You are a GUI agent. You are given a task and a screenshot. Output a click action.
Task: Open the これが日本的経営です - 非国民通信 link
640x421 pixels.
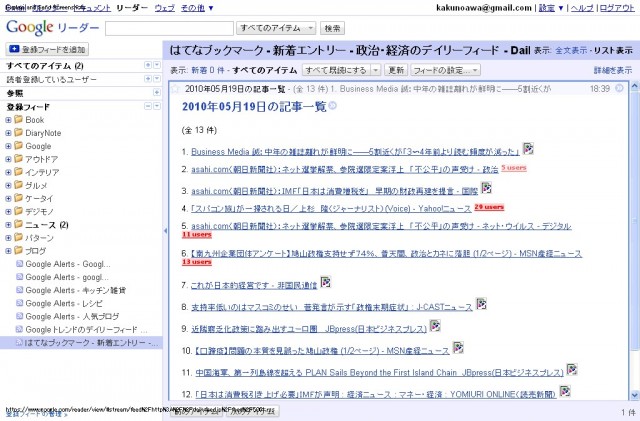point(254,285)
